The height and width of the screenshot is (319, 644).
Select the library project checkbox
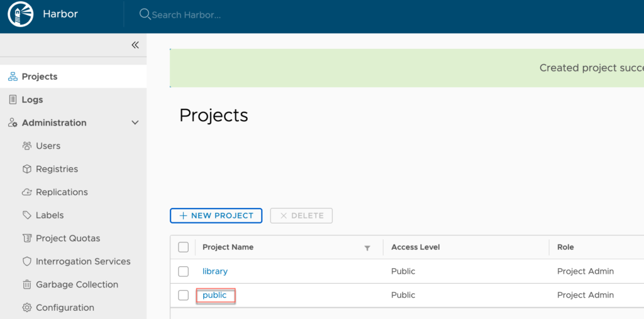point(183,271)
